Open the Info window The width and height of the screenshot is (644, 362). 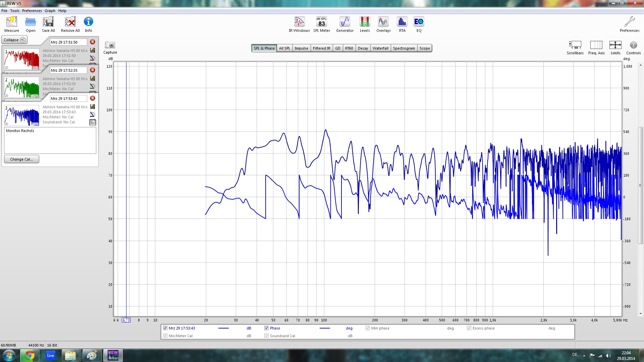pos(89,24)
